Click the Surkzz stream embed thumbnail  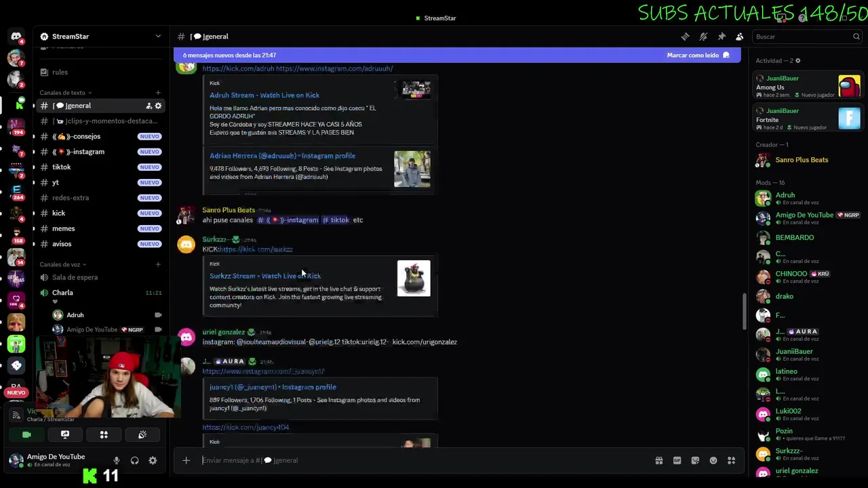click(x=414, y=278)
